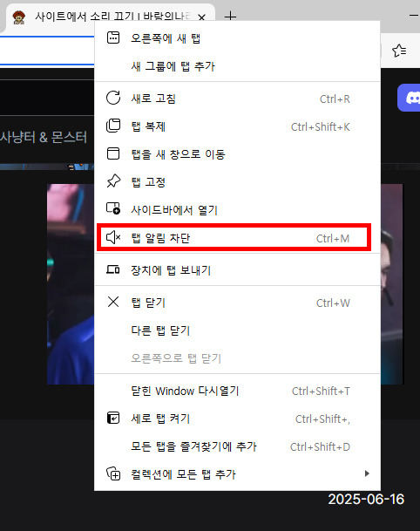Open a new tab with plus button

pyautogui.click(x=230, y=16)
